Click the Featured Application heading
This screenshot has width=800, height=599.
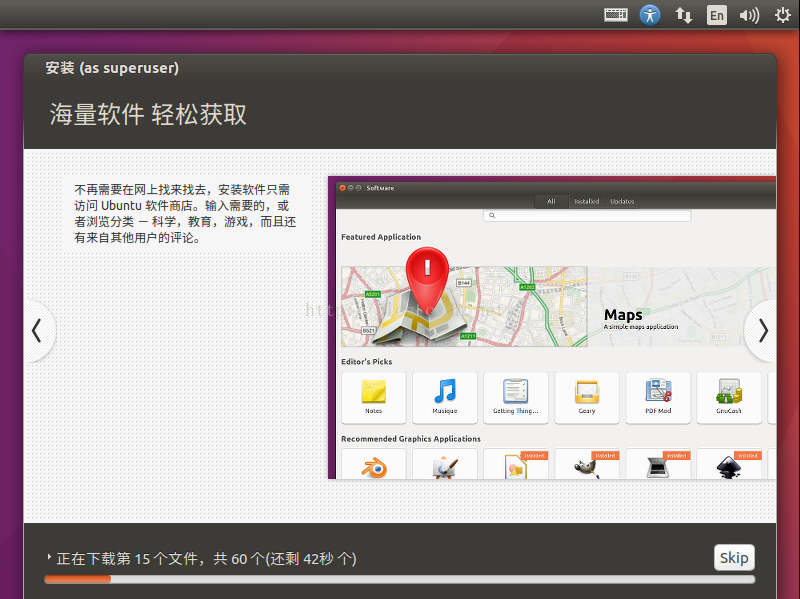pos(381,237)
